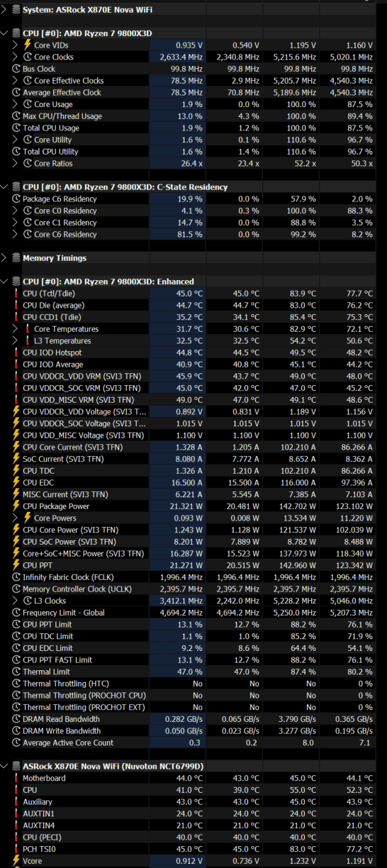Expand the Core Temperatures row
The width and height of the screenshot is (387, 868).
pyautogui.click(x=16, y=328)
